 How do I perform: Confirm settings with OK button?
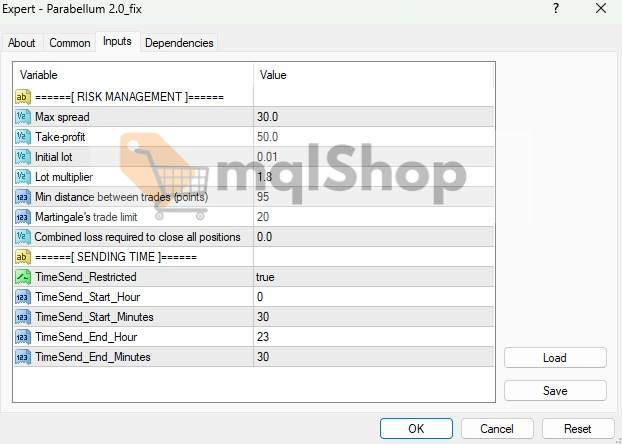click(416, 429)
